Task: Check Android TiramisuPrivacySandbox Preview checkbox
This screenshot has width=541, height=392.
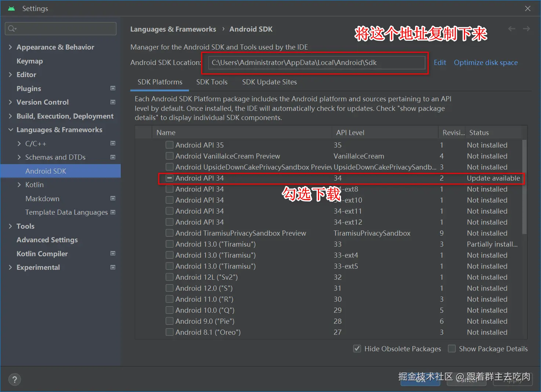Action: pos(170,233)
